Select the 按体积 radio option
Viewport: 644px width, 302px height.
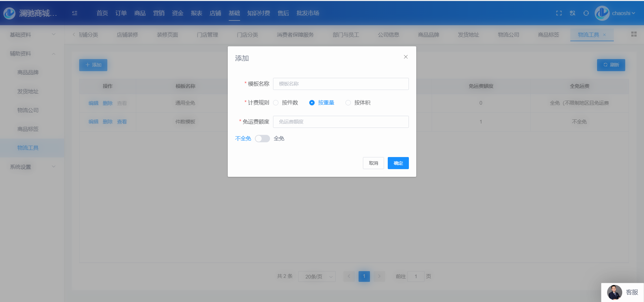(348, 103)
